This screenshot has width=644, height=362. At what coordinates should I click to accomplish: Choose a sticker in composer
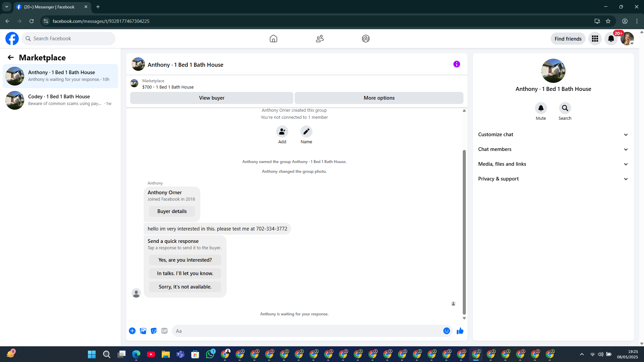tap(154, 331)
